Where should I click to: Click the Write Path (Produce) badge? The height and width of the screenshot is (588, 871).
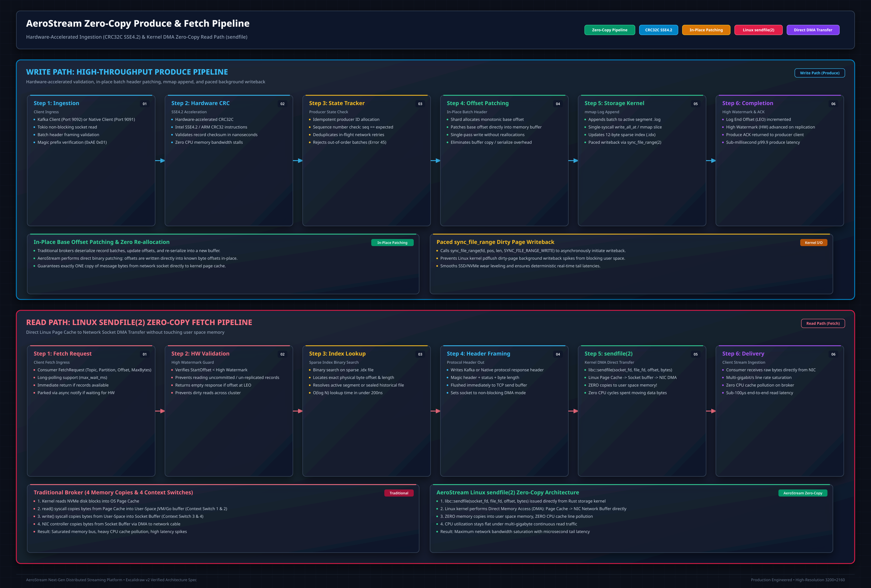[819, 73]
